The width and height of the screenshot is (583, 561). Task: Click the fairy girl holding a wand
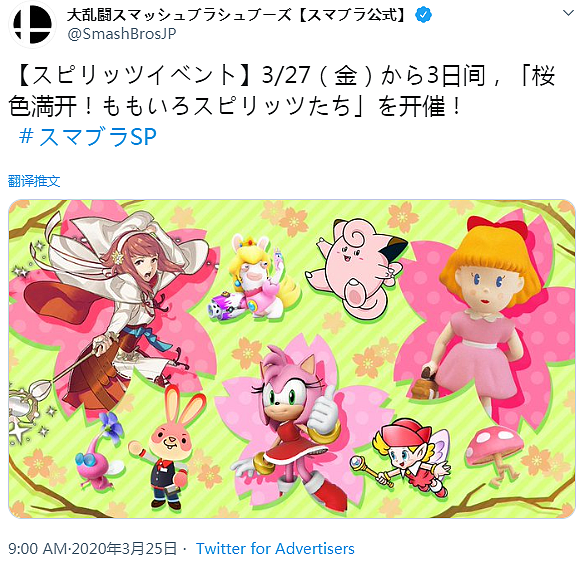[x=407, y=457]
